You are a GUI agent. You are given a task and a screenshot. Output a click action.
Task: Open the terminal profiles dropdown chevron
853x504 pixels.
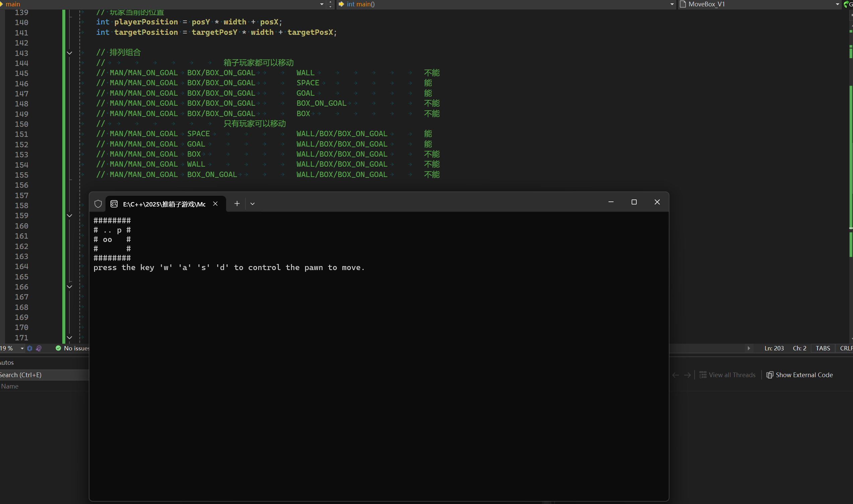coord(253,204)
